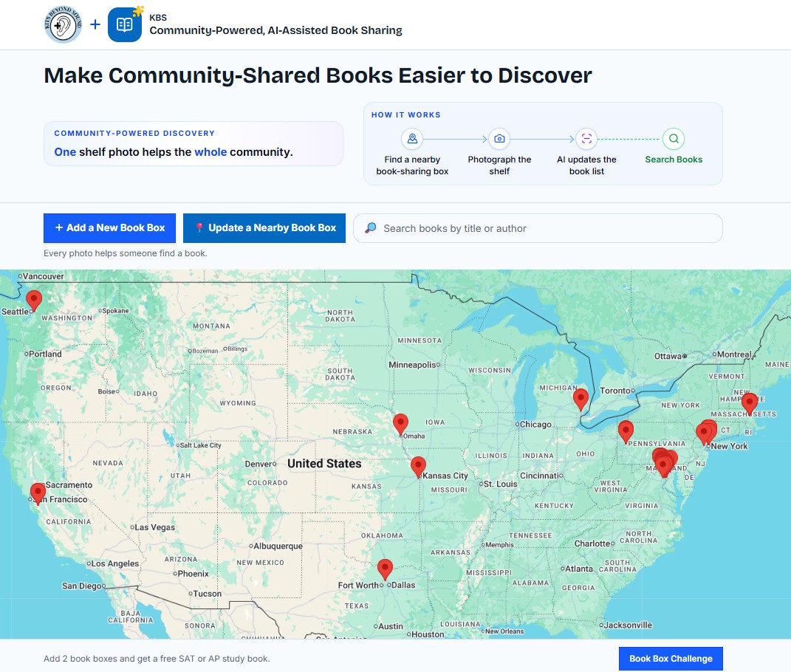This screenshot has height=672, width=791.
Task: Click the blue KBS open-book icon
Action: (125, 24)
